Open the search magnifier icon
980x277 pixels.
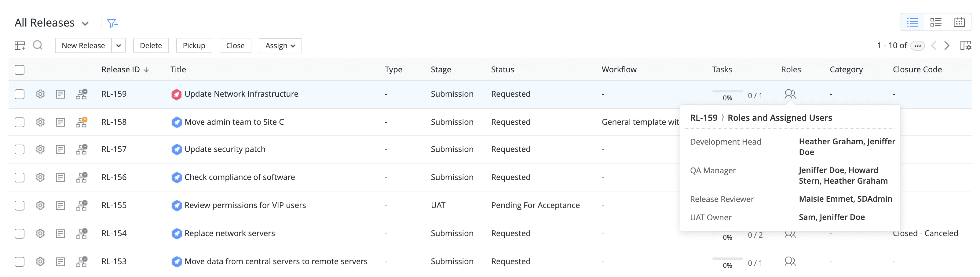(x=37, y=45)
